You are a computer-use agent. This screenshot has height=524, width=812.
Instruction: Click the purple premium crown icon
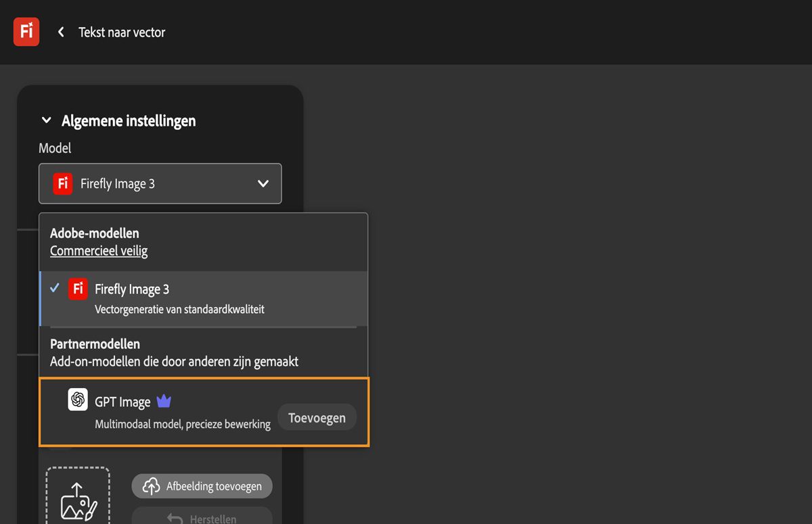click(164, 402)
